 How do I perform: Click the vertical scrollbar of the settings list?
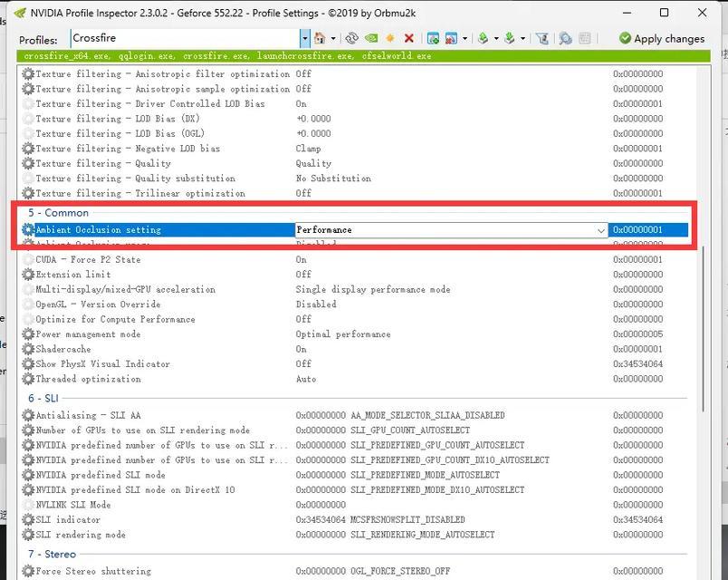[x=704, y=329]
